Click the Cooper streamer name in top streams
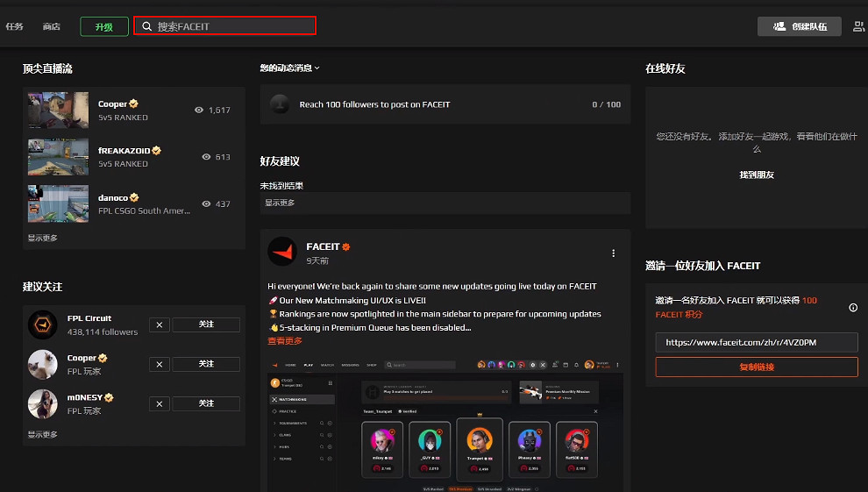Screen dimensions: 868x492 coord(112,104)
